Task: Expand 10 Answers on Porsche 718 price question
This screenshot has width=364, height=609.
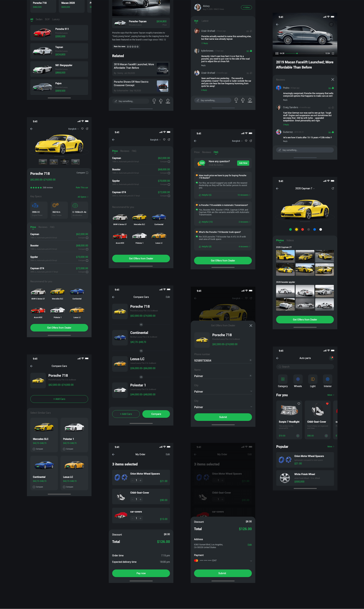Action: pos(244,195)
